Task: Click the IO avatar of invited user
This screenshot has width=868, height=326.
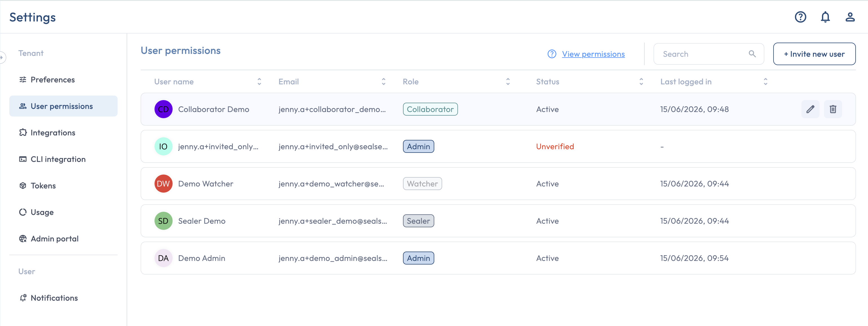Action: tap(164, 147)
